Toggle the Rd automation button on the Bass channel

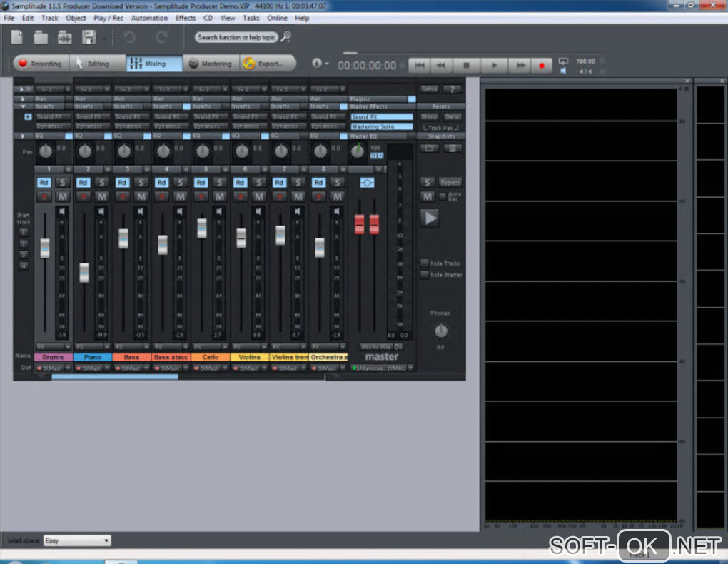click(123, 183)
